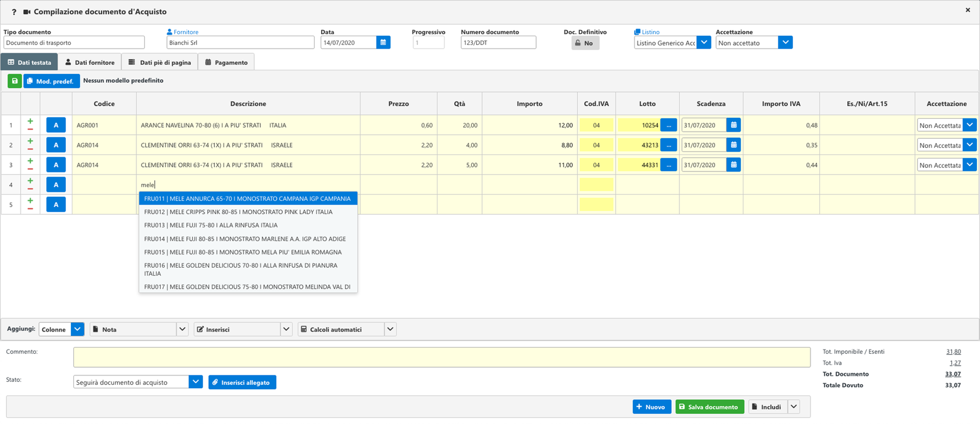Click the green plus on row 4
Screen dimensions: 980x424
[x=30, y=181]
